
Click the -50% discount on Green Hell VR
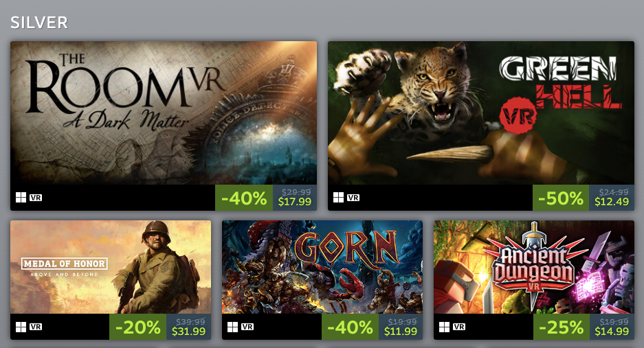coord(561,198)
